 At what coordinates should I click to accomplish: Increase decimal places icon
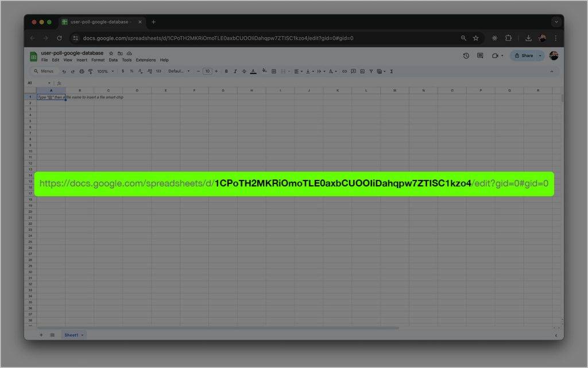[150, 71]
